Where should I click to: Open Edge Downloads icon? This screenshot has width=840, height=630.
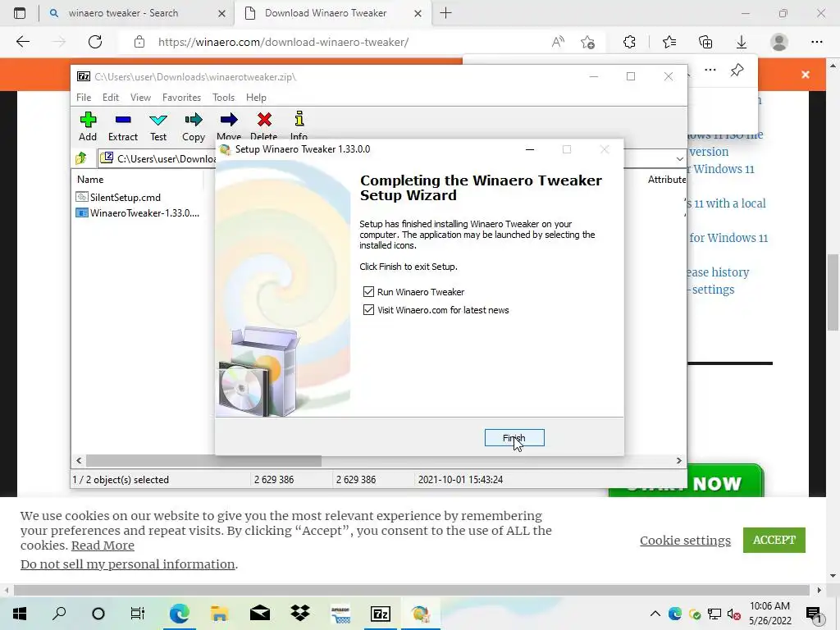tap(742, 42)
